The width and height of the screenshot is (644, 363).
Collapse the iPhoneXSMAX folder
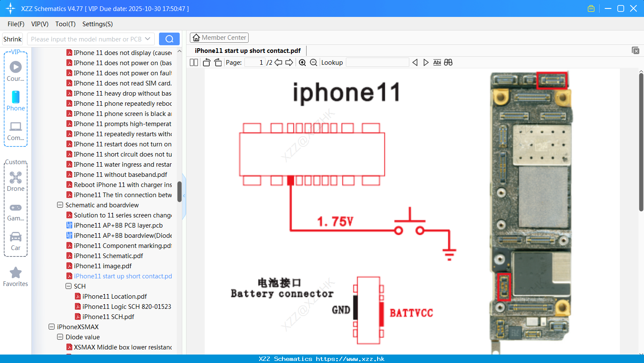pos(52,327)
